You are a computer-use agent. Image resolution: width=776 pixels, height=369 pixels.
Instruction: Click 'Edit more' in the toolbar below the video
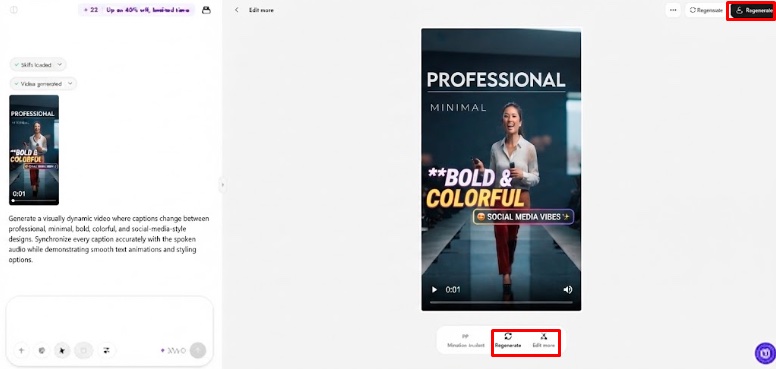click(x=543, y=341)
